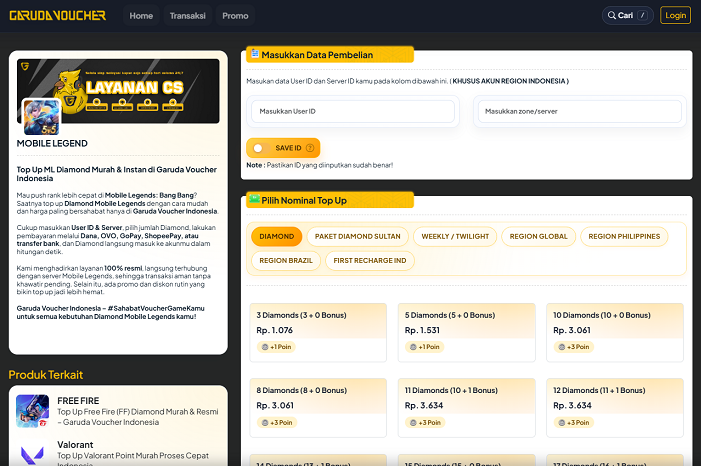Viewport: 701px width, 466px height.
Task: Click the Cari search button
Action: tap(628, 15)
